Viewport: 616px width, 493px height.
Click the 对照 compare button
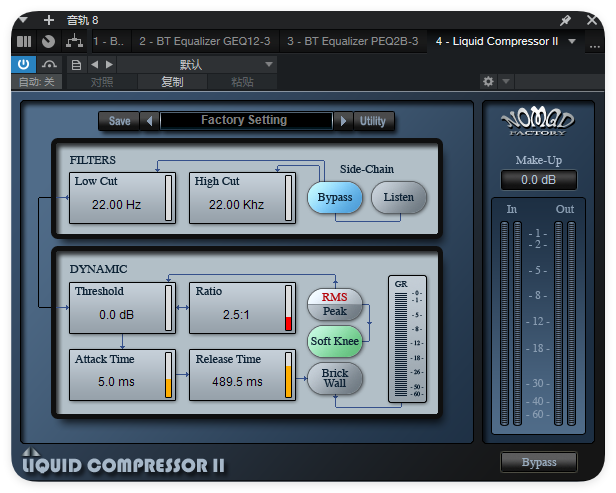tap(102, 82)
